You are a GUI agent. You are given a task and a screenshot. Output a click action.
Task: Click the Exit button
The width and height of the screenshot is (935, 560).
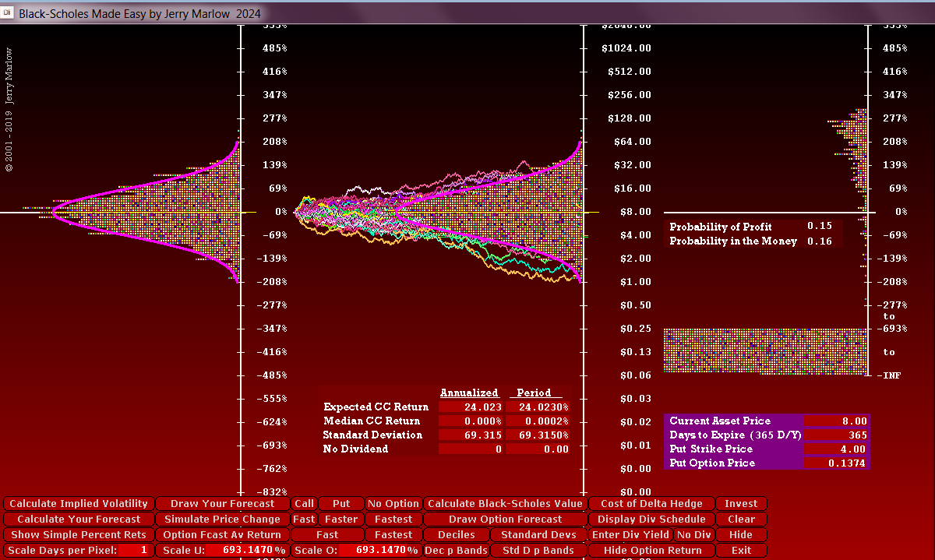point(741,551)
